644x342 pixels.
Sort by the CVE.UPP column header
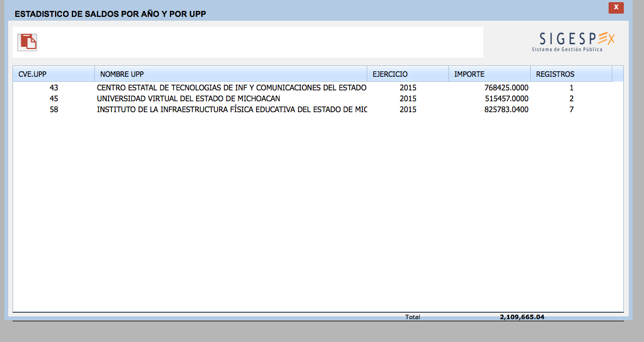54,74
